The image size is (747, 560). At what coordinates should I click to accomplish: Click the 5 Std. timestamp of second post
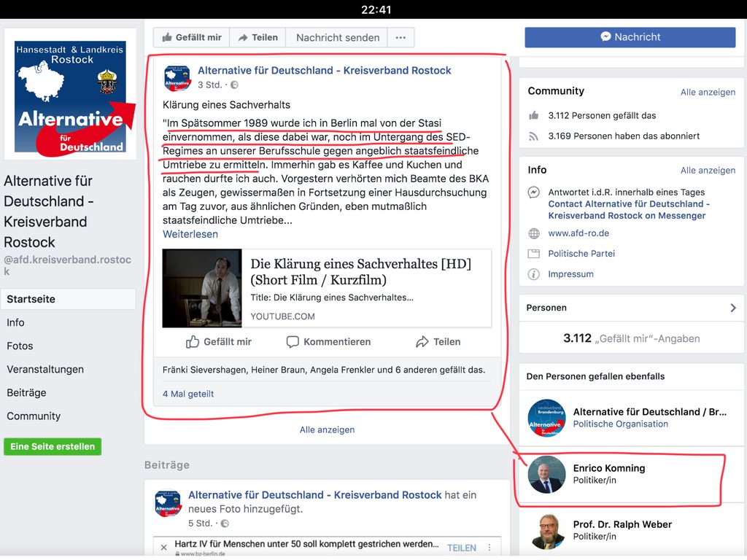click(x=200, y=524)
